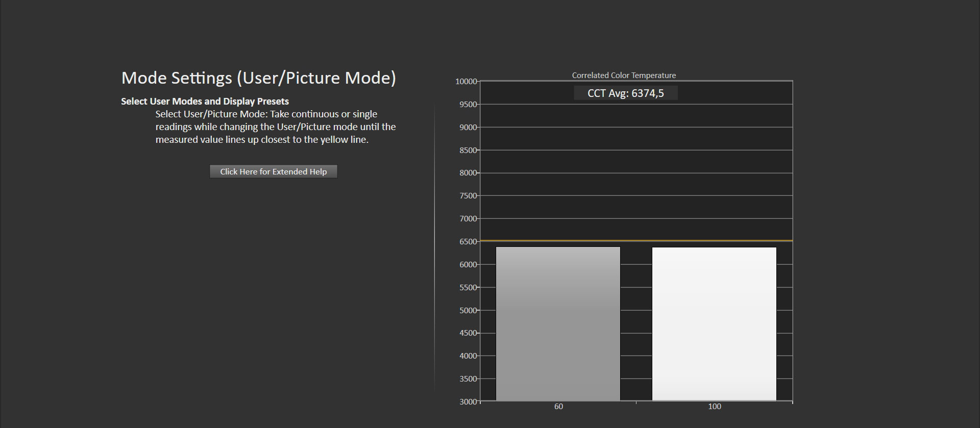Viewport: 980px width, 428px height.
Task: Click the Correlated Color Temperature chart title
Action: [624, 75]
